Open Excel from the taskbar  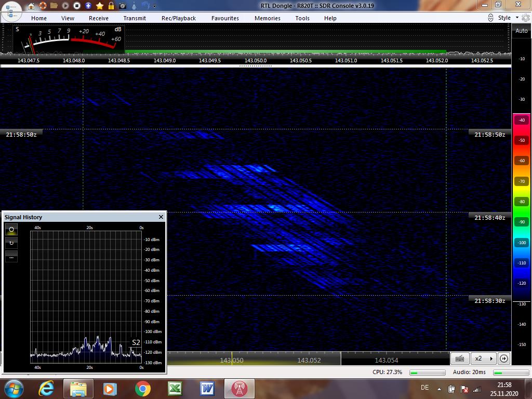point(175,389)
